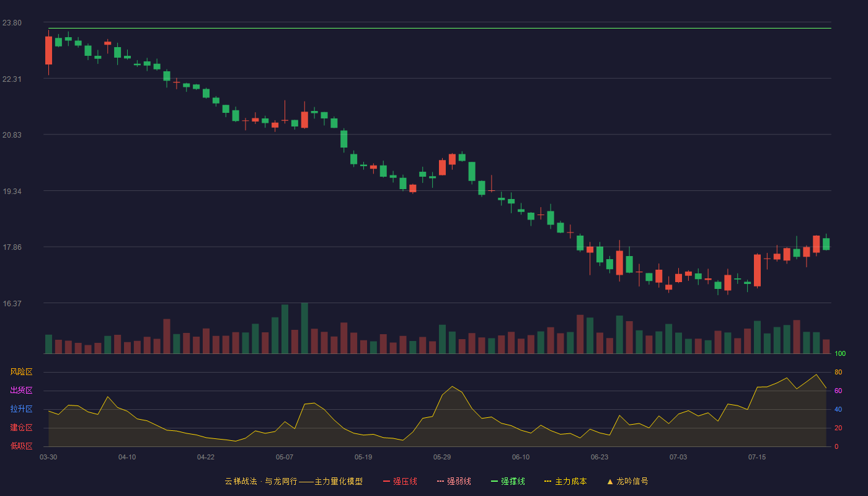Select the 低吸区 zone label

click(x=21, y=446)
